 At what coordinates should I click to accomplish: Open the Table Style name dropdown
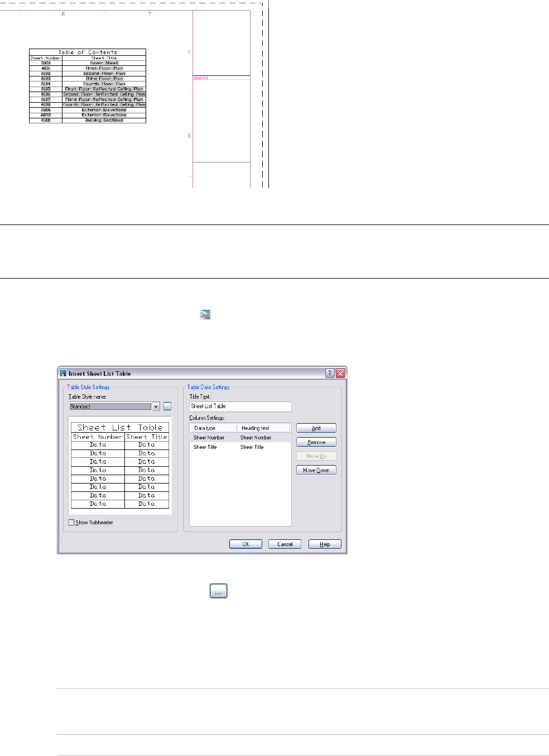pos(156,406)
